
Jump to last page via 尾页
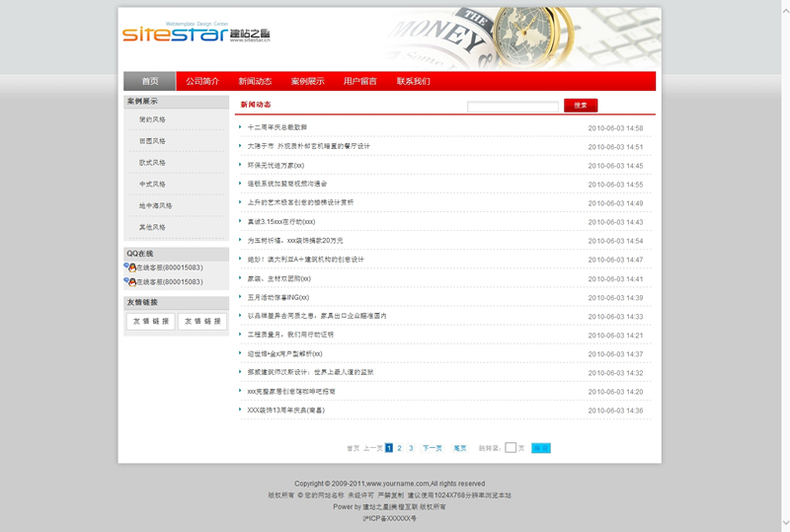[459, 448]
